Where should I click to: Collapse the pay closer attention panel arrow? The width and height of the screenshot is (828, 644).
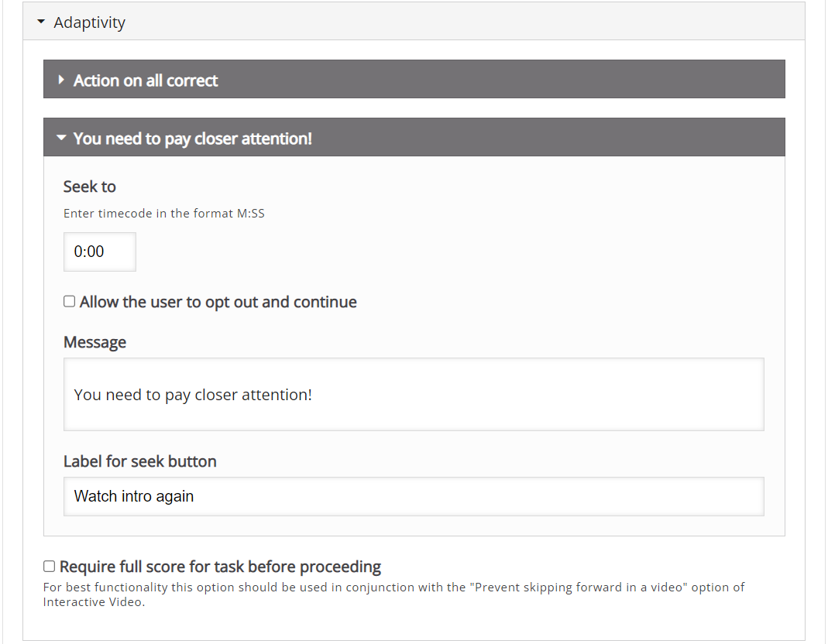(61, 138)
